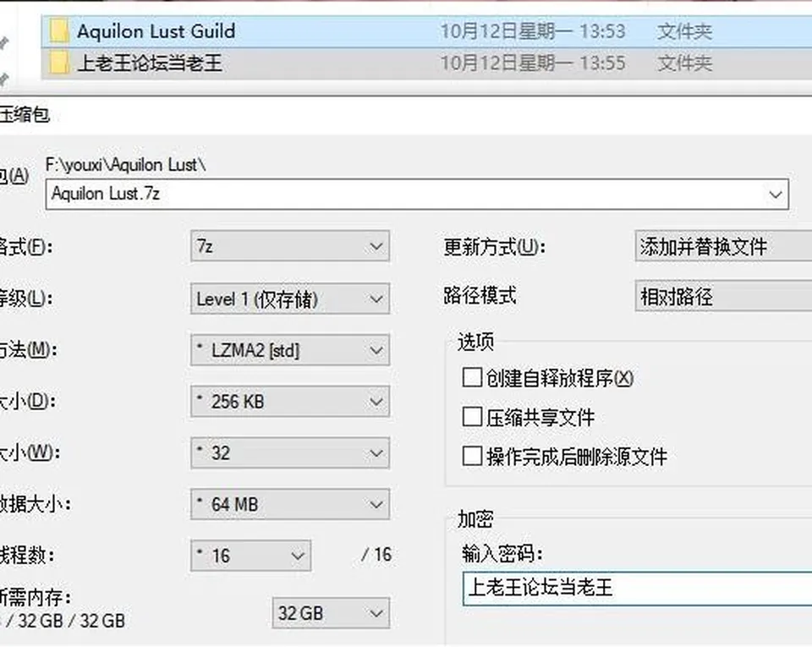Click the 更新方式(U): label
The image size is (812, 647).
pos(494,247)
